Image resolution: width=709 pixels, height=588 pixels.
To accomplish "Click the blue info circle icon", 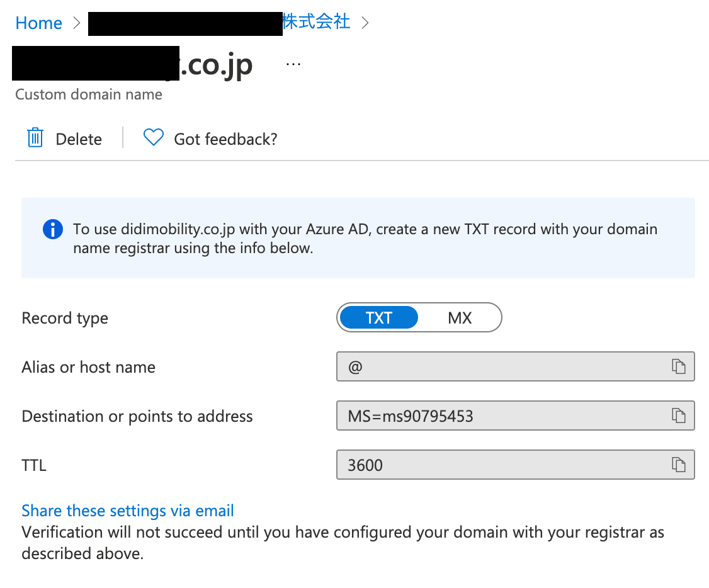I will (53, 229).
